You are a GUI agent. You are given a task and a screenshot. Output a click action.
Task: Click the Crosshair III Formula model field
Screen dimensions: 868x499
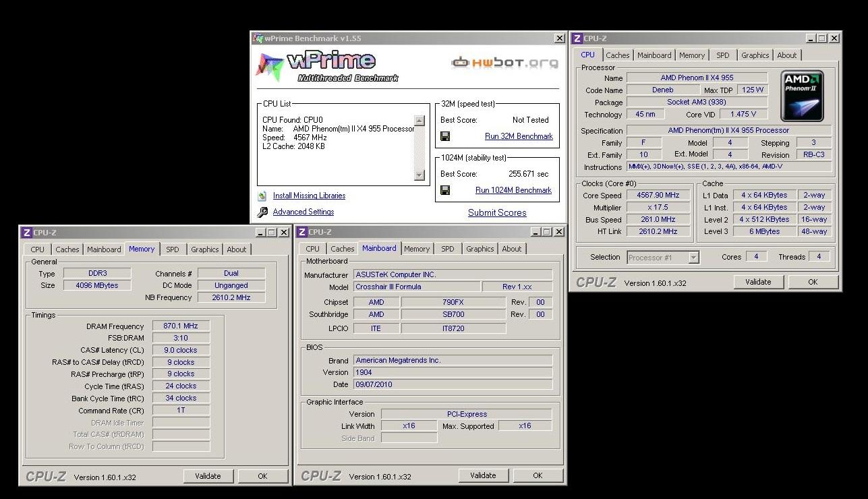pos(417,287)
